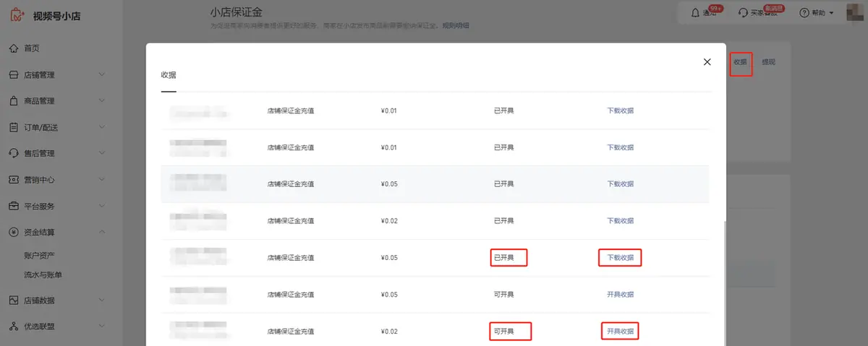Viewport: 868px width, 346px height.
Task: Expand the 平台服务 menu chevron
Action: pyautogui.click(x=101, y=206)
